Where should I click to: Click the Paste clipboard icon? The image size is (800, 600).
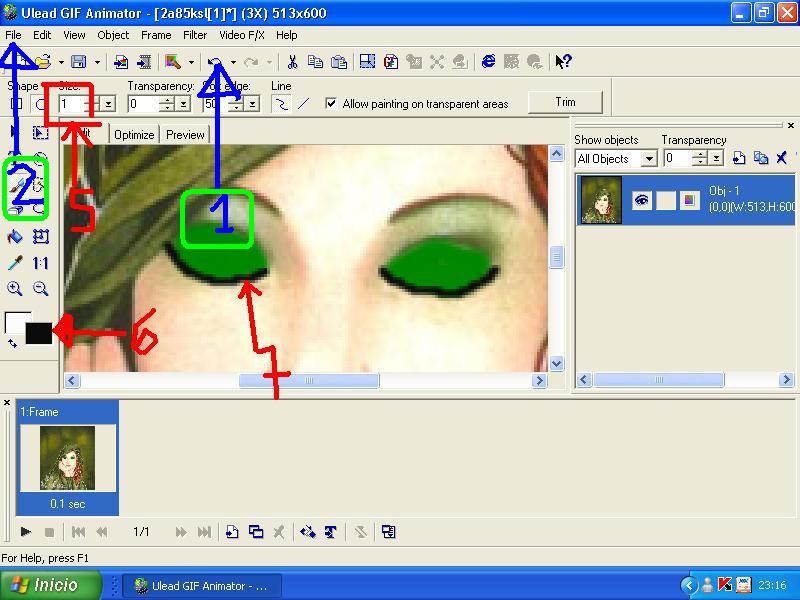pos(339,62)
